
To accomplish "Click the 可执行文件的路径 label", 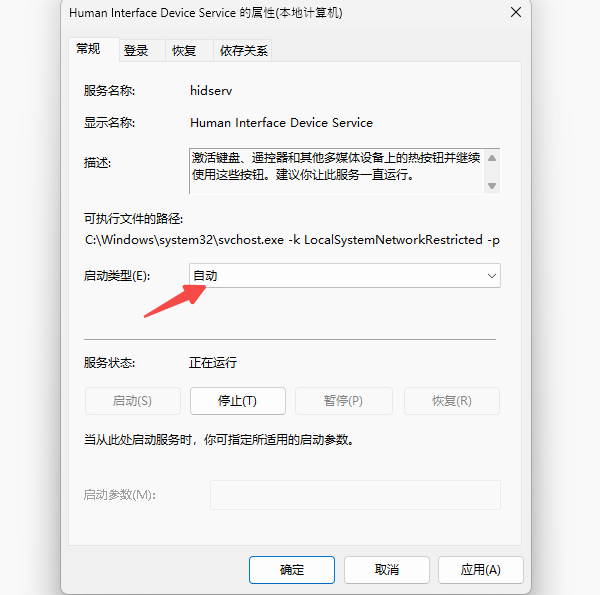I will 134,219.
